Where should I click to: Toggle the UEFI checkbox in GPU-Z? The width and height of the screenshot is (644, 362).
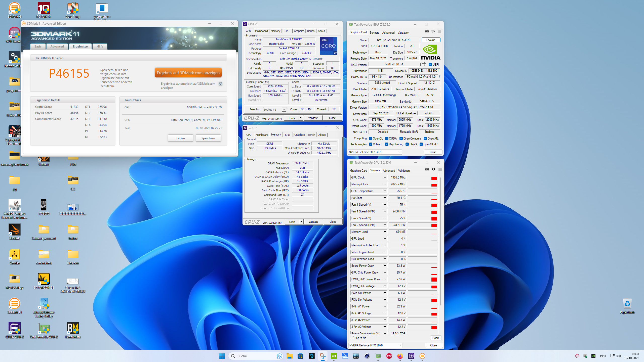(430, 65)
